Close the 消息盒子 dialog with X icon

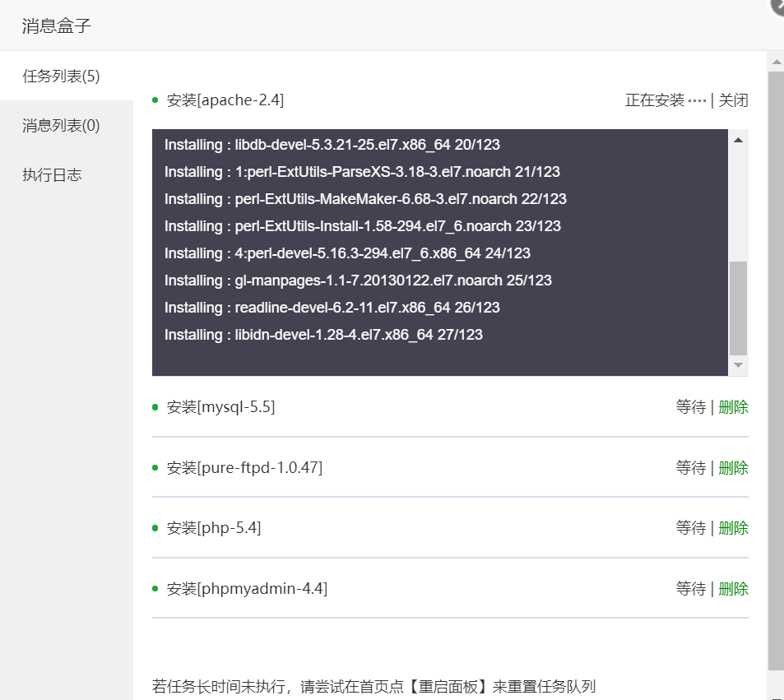point(778,6)
